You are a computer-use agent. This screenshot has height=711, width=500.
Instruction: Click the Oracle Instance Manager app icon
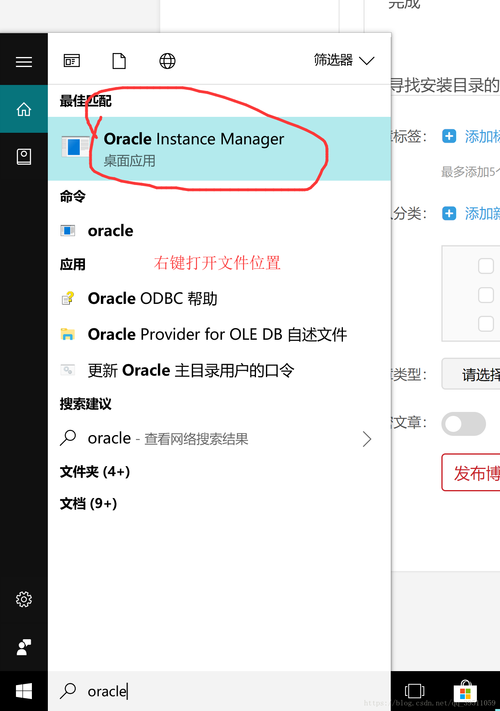[75, 147]
